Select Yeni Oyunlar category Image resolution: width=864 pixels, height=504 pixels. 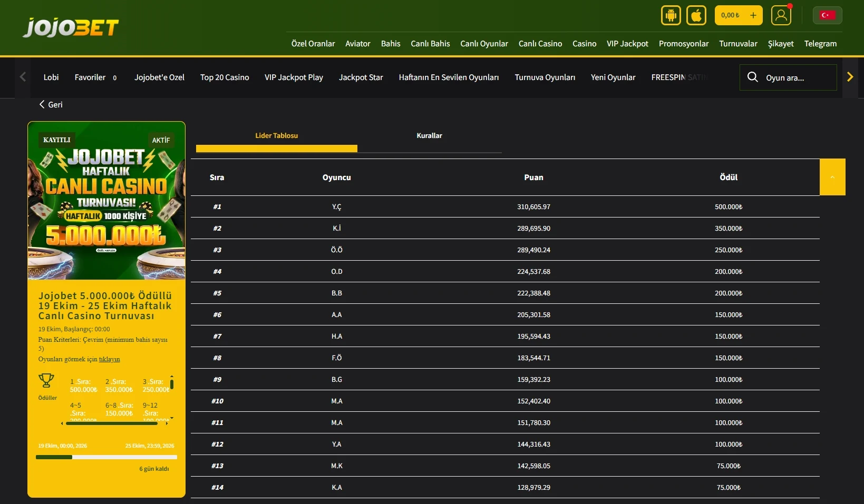pos(613,77)
